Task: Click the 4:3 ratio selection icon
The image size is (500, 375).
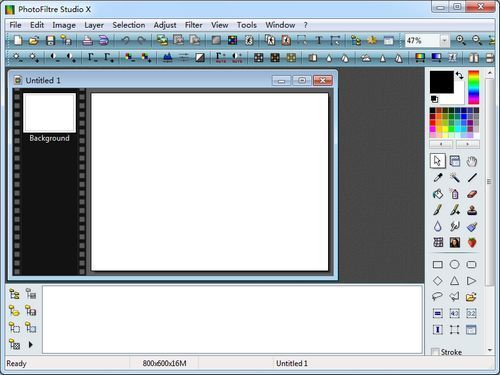Action: (x=455, y=313)
